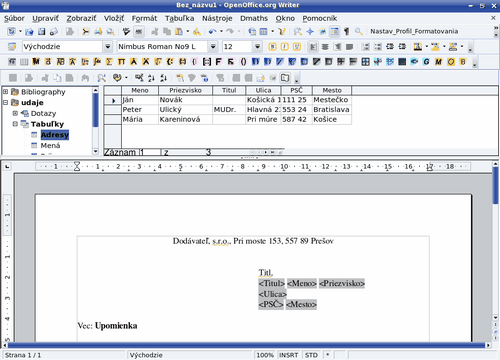
Task: Open the Súbor menu
Action: (x=14, y=18)
